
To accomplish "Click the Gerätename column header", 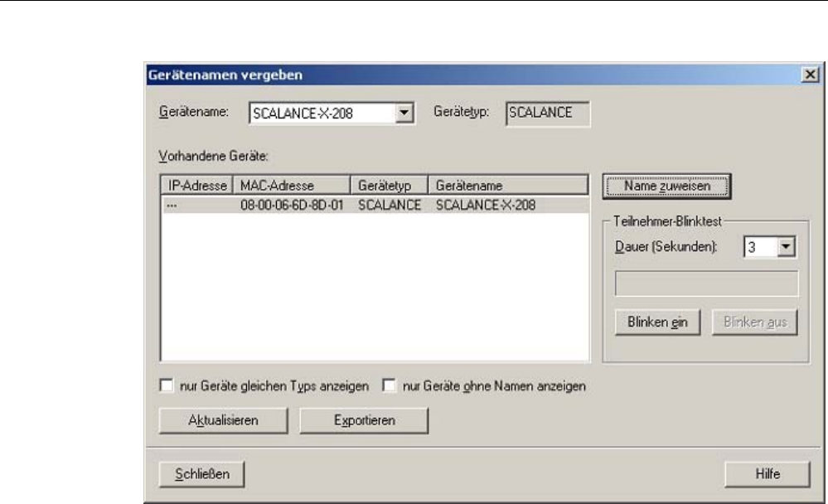I will tap(508, 186).
